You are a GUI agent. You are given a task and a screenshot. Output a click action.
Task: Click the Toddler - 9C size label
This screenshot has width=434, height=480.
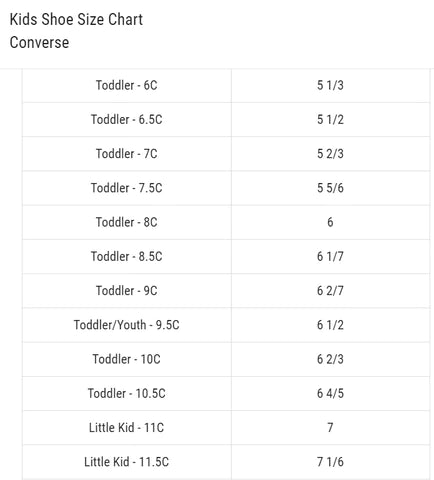[x=127, y=291]
